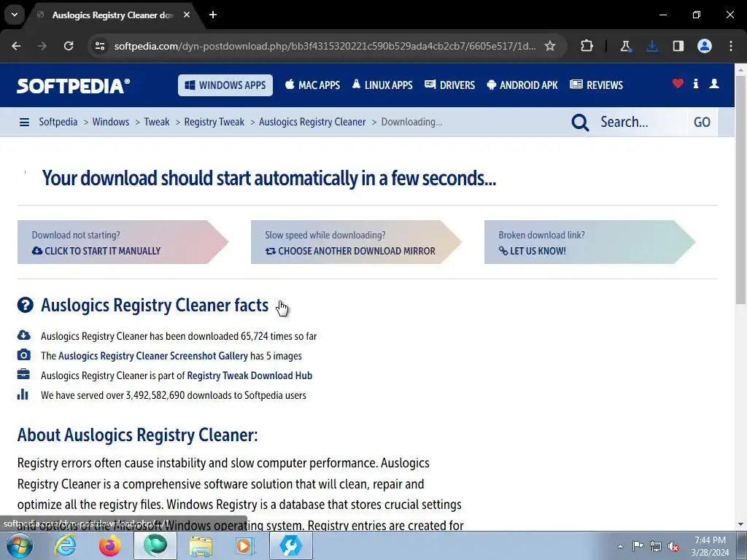747x560 pixels.
Task: Open the Mac Apps section
Action: (x=312, y=85)
